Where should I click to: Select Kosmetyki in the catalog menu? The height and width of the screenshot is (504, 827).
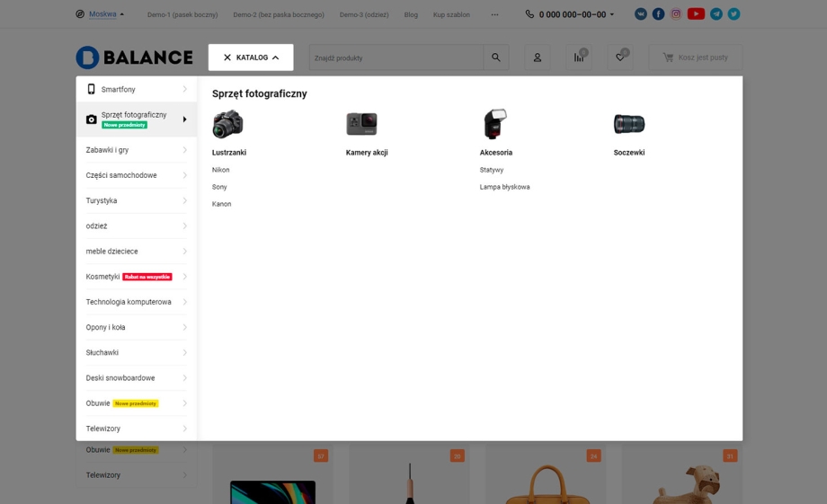(x=103, y=277)
